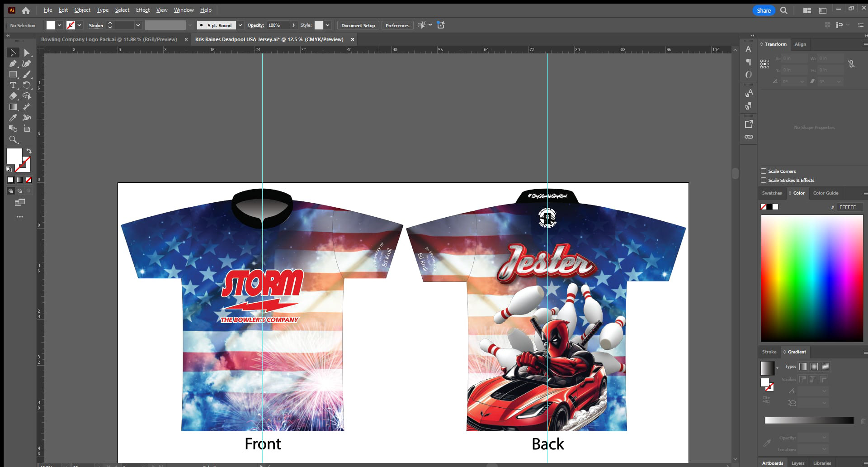
Task: Select the Selection tool arrow
Action: coord(13,53)
